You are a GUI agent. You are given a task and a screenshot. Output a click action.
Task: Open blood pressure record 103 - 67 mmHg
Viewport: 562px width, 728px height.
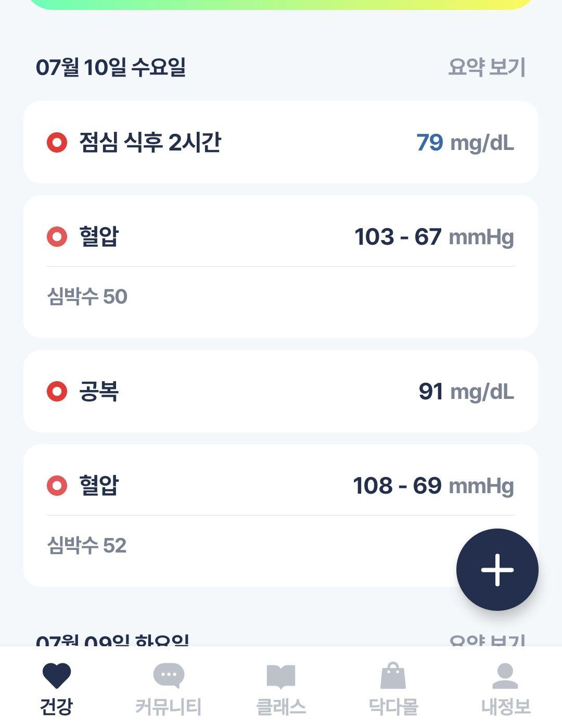[x=281, y=236]
